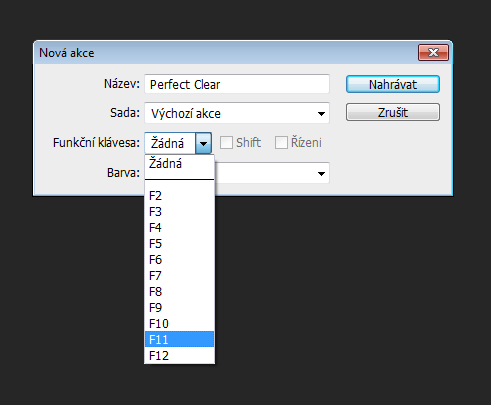
Task: Select F8 as the shortcut key
Action: 179,291
